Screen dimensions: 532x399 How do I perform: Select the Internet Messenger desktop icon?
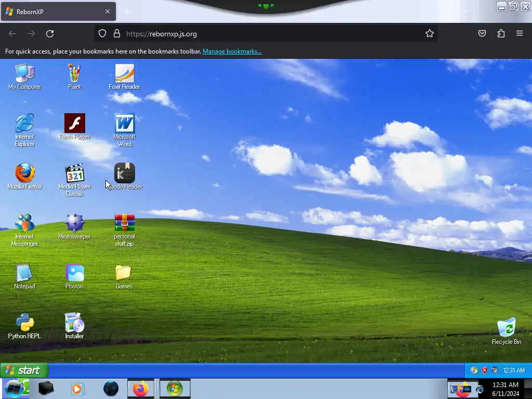tap(24, 230)
